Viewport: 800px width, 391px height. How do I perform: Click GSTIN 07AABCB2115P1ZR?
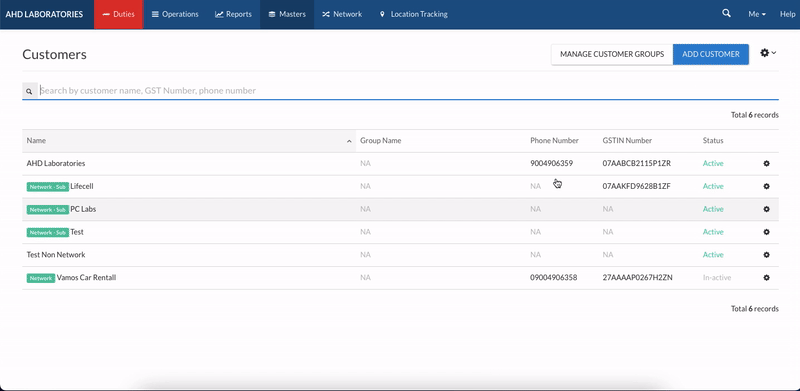[637, 163]
